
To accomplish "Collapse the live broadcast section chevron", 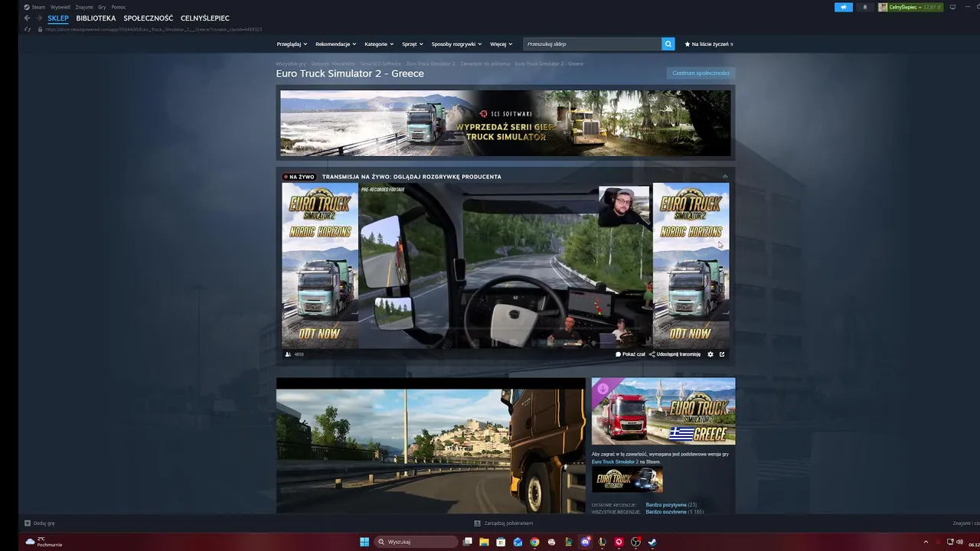I will (x=725, y=176).
